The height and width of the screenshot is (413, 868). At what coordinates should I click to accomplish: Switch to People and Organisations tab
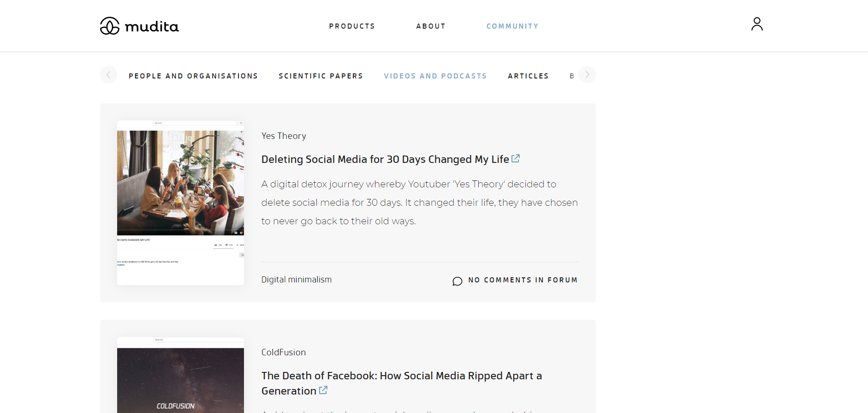[x=193, y=76]
